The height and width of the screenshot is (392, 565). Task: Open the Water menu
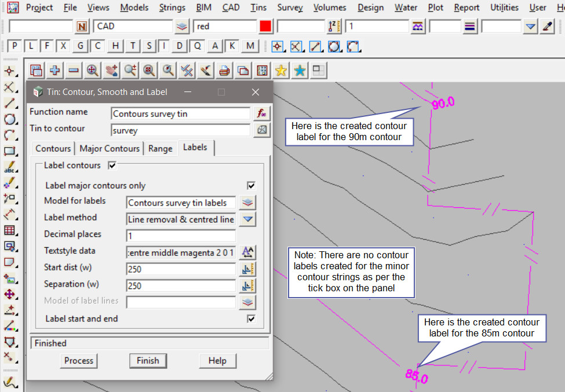tap(406, 8)
